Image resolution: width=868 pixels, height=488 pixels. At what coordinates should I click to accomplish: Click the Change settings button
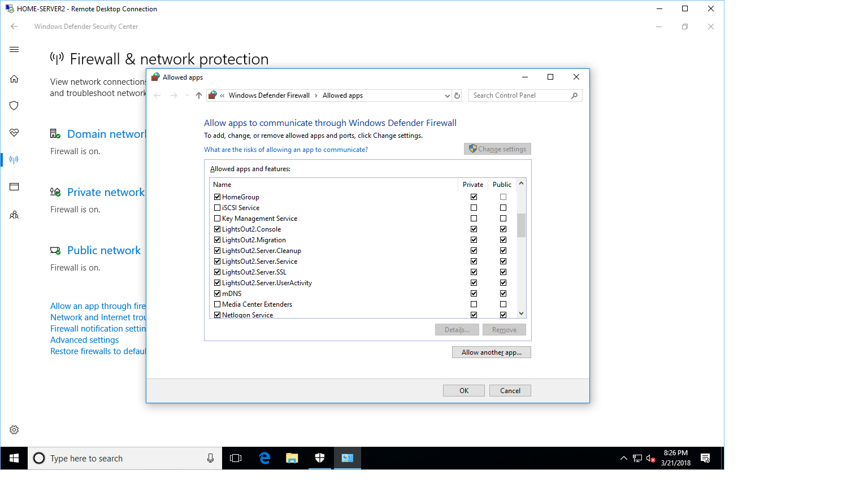[x=497, y=149]
